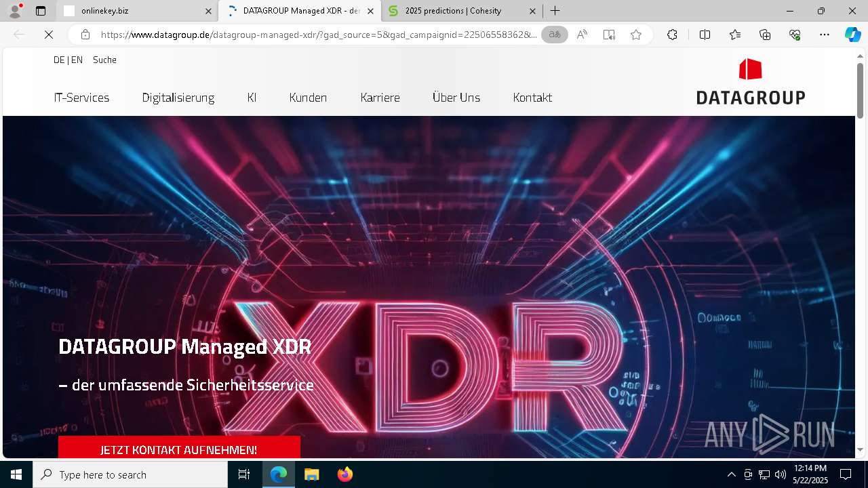
Task: Open the Kunden menu item
Action: tap(308, 98)
